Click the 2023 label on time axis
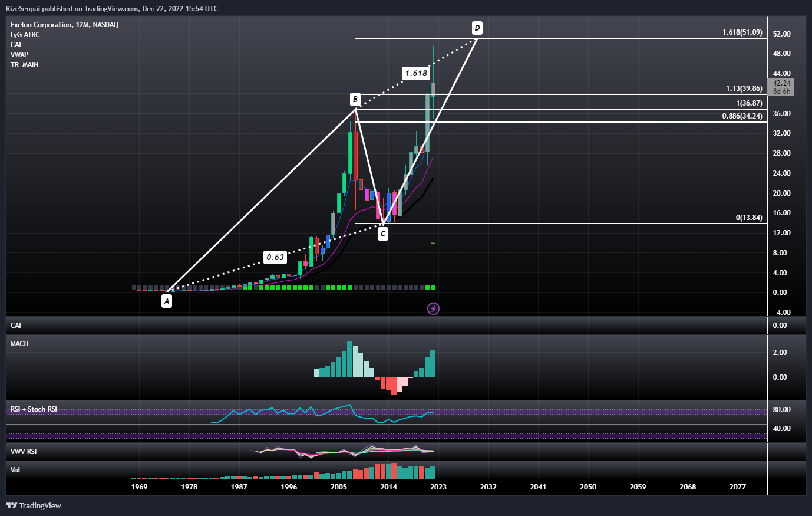Screen dimensions: 812x516 [x=438, y=487]
